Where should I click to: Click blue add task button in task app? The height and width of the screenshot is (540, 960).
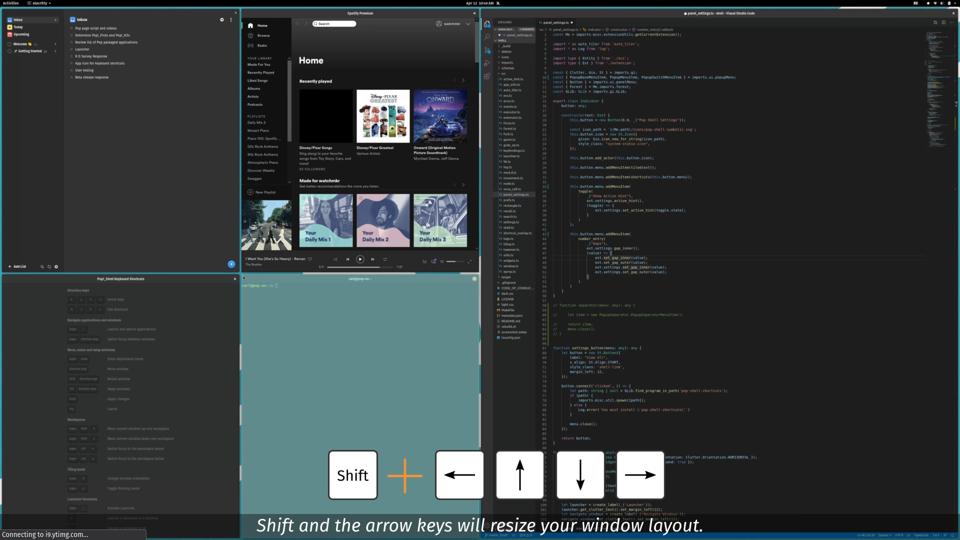[x=231, y=264]
